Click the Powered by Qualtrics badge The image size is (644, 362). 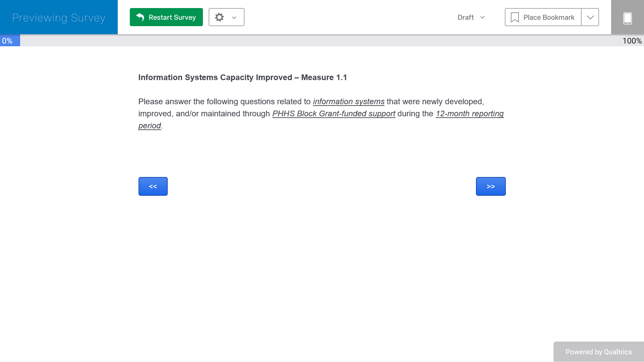[x=598, y=352]
